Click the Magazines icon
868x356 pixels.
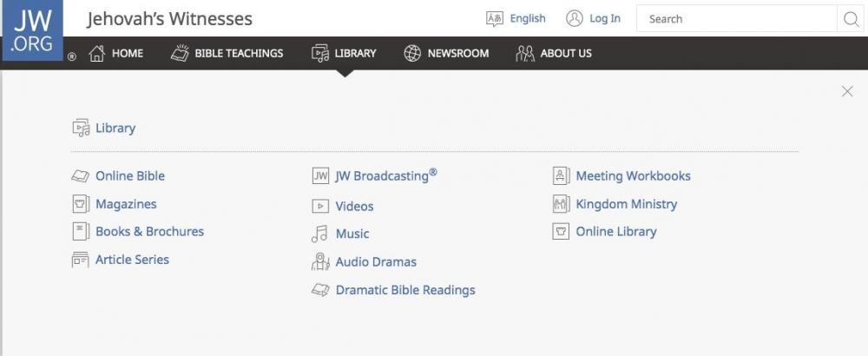(x=80, y=204)
